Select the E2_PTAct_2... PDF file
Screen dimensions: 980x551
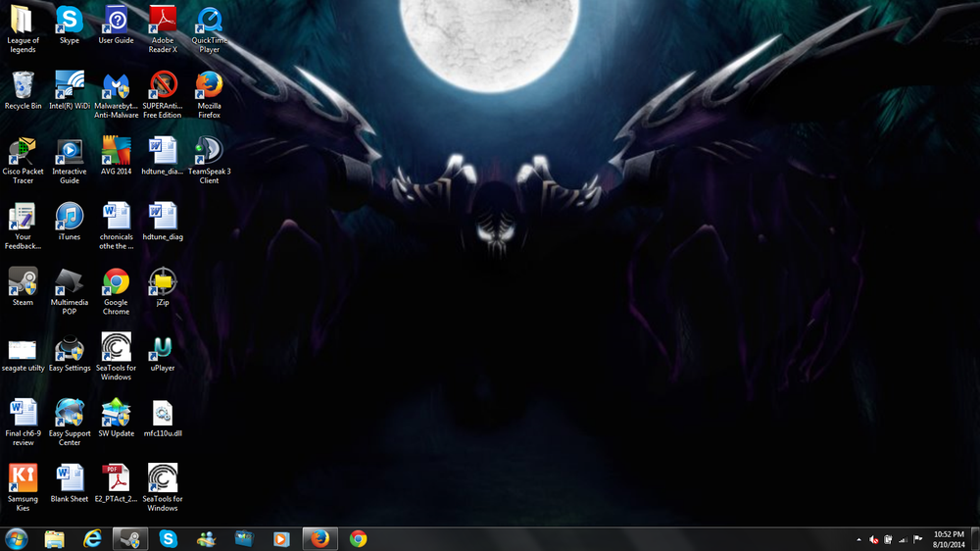(116, 484)
